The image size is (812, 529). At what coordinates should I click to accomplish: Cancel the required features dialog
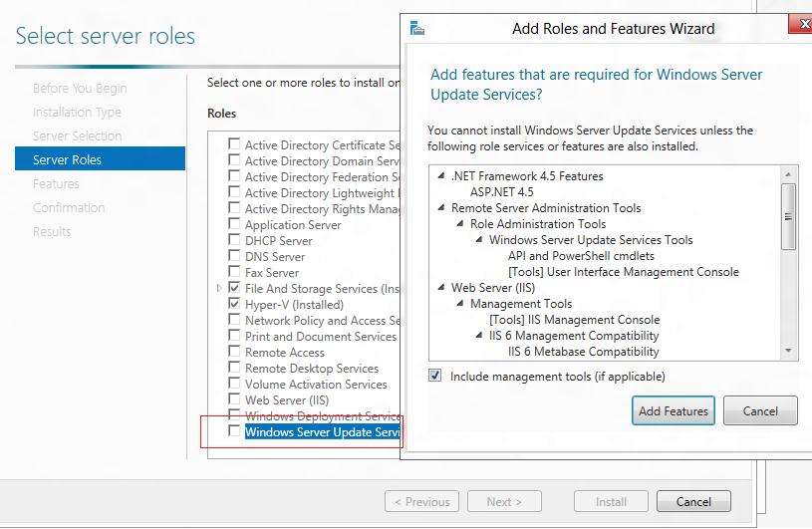[x=760, y=410]
